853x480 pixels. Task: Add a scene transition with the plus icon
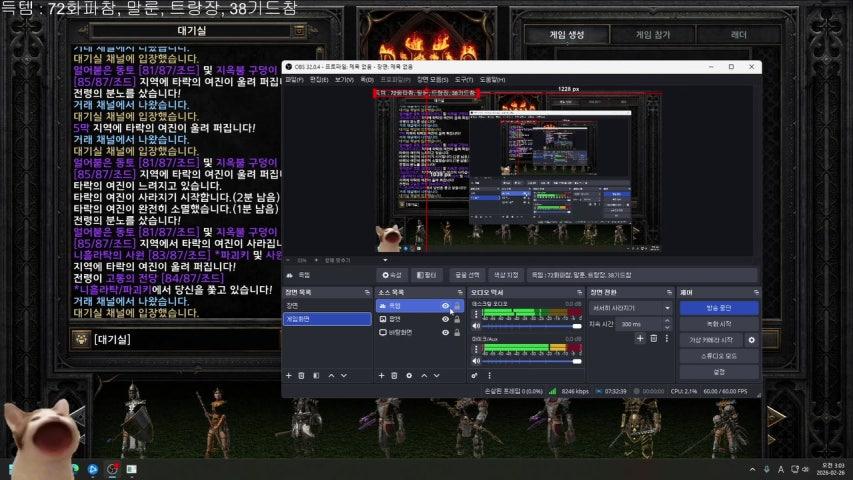640,339
